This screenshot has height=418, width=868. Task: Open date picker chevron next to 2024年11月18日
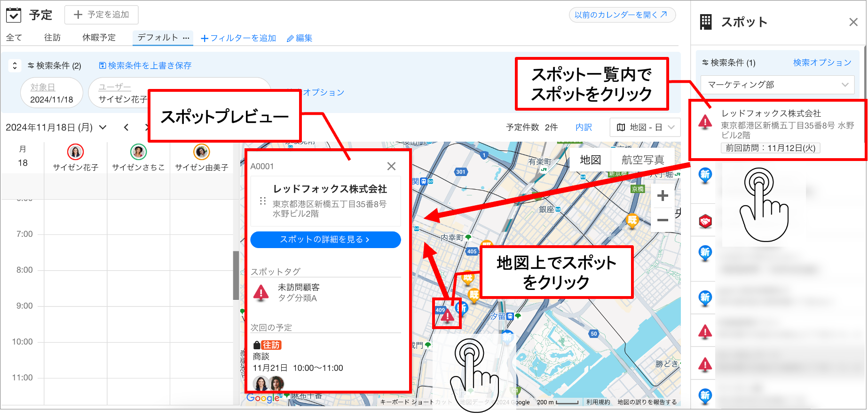[x=103, y=127]
